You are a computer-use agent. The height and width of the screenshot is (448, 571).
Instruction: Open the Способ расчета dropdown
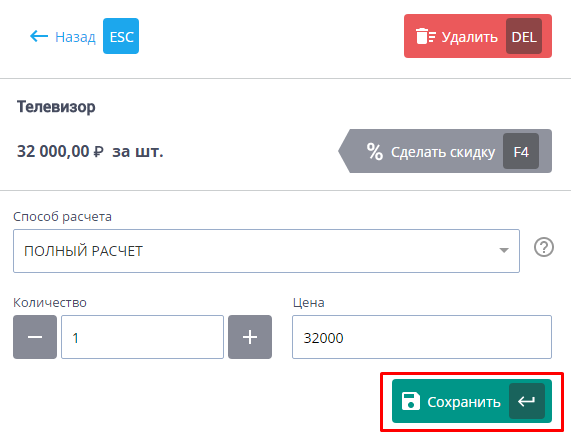266,251
